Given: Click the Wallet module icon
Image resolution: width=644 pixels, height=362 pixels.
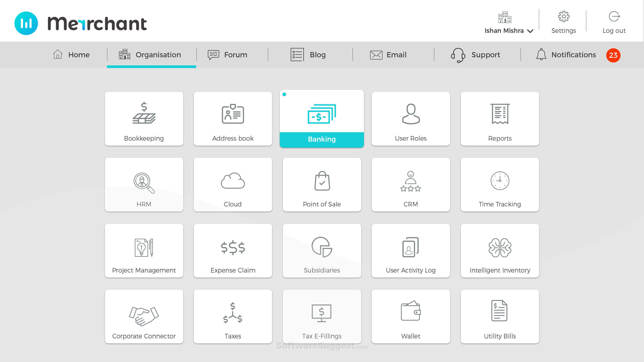Looking at the screenshot, I should 411,314.
